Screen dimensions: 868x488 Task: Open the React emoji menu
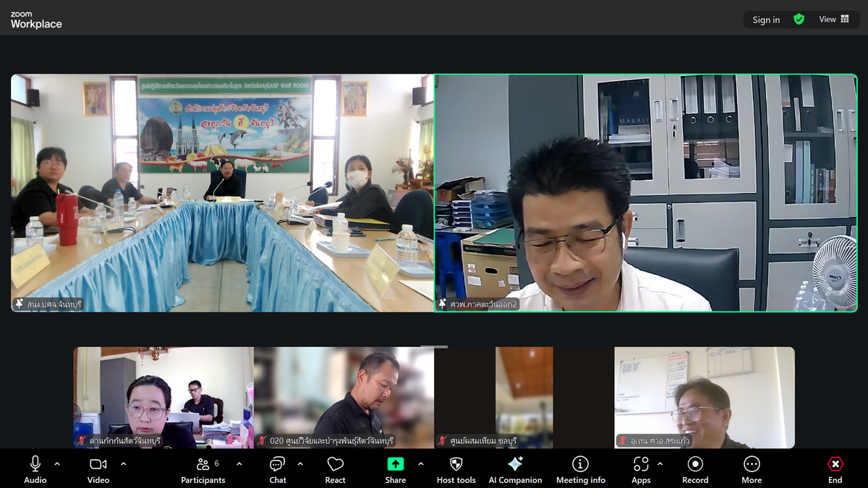335,468
